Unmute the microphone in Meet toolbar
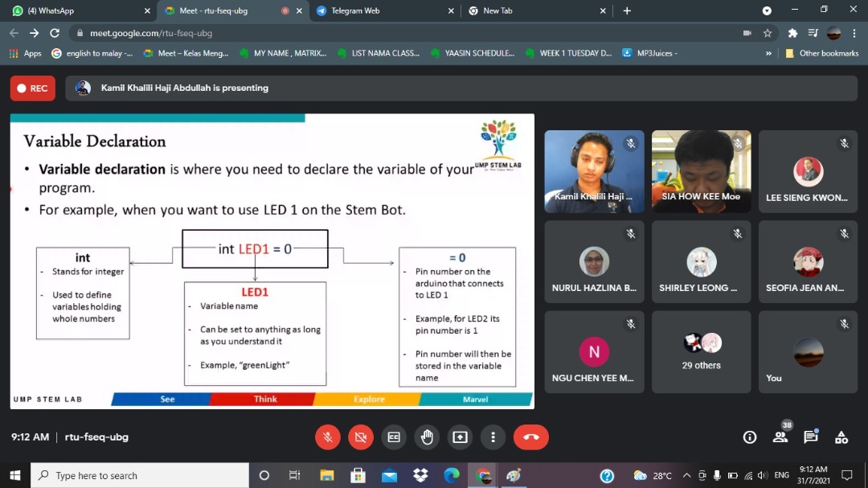This screenshot has width=868, height=488. [x=327, y=437]
